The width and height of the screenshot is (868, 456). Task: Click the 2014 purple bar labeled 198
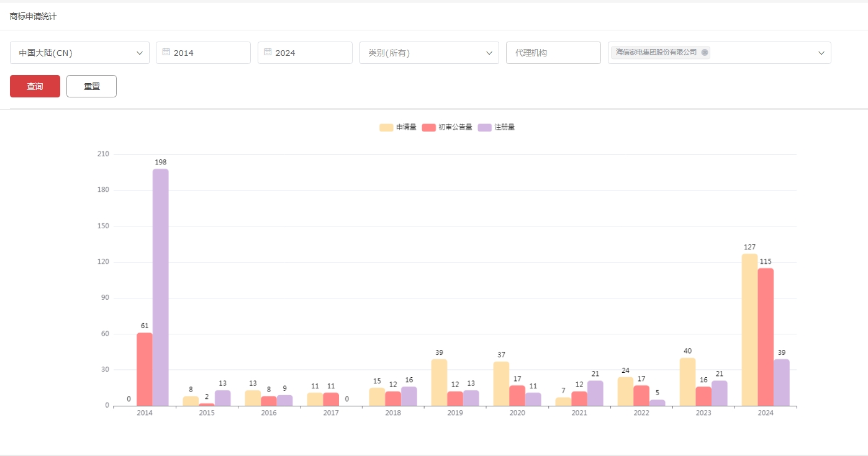tap(160, 287)
